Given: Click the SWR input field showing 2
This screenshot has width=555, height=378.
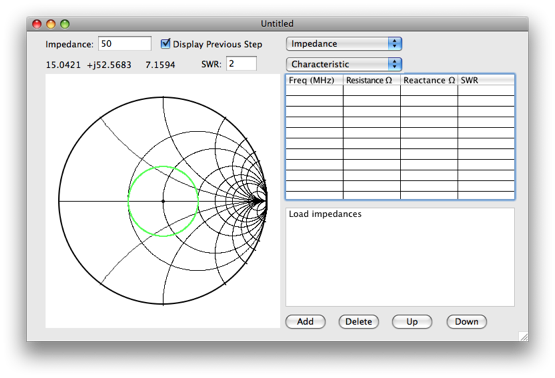Looking at the screenshot, I should coord(241,64).
